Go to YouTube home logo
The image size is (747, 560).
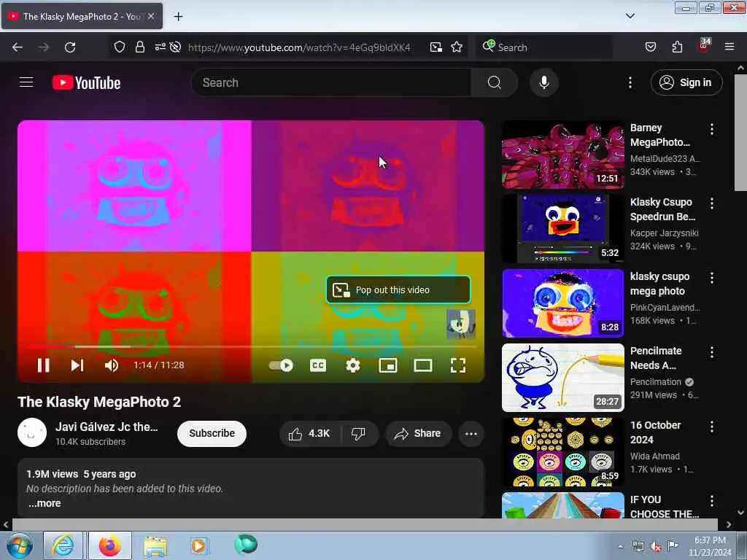pos(86,82)
